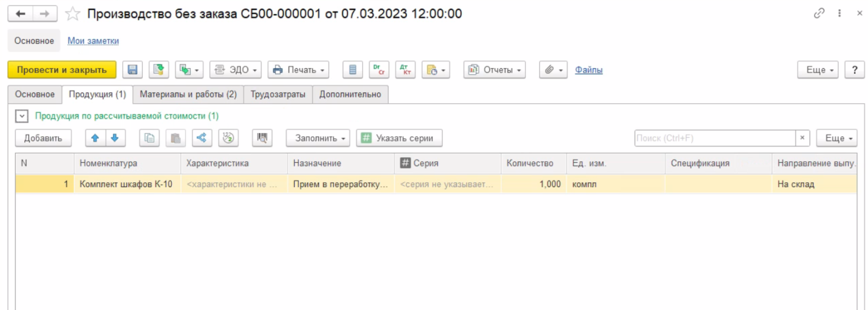Image resolution: width=868 pixels, height=310 pixels.
Task: Move row down with blue arrow
Action: [x=114, y=138]
